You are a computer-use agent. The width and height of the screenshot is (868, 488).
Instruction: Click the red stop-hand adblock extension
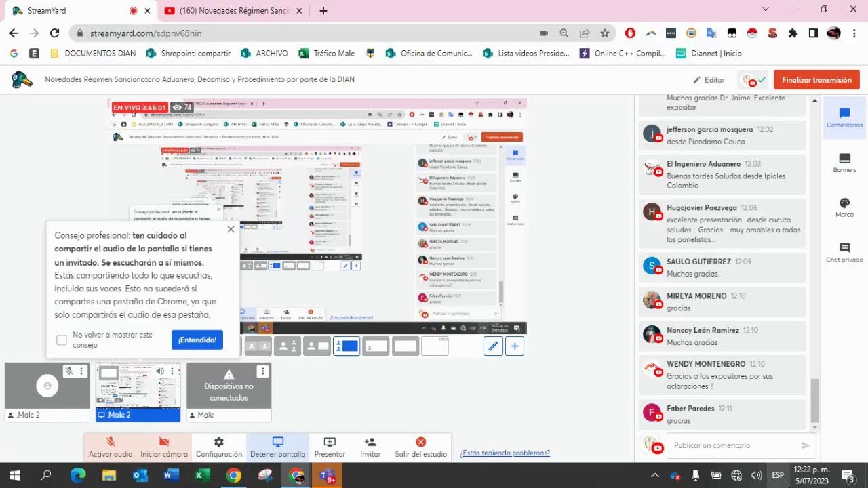point(630,33)
